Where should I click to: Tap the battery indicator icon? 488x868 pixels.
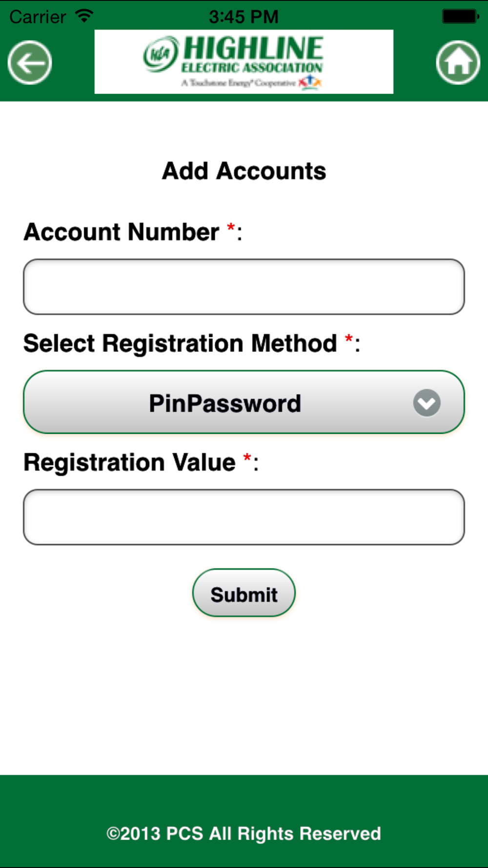pyautogui.click(x=460, y=16)
